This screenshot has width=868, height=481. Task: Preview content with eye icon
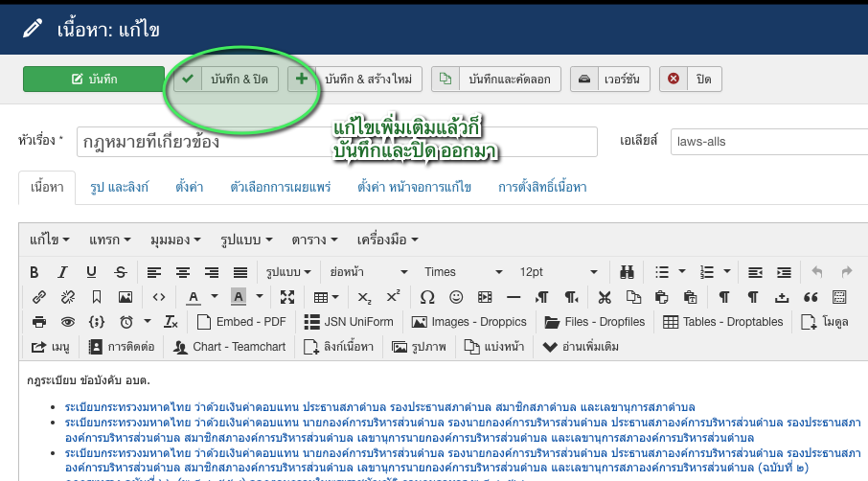click(67, 322)
